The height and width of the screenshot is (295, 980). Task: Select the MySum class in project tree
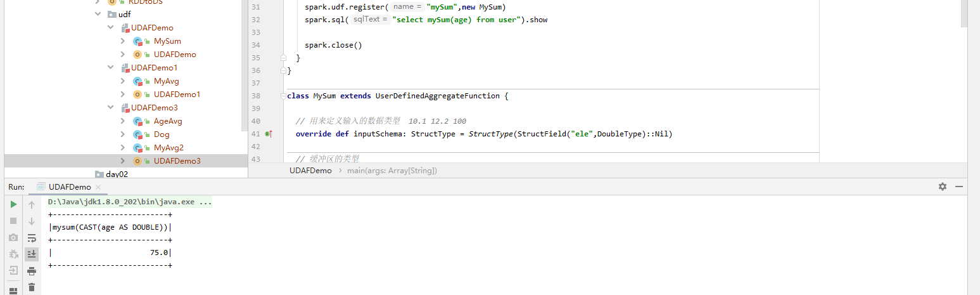167,41
